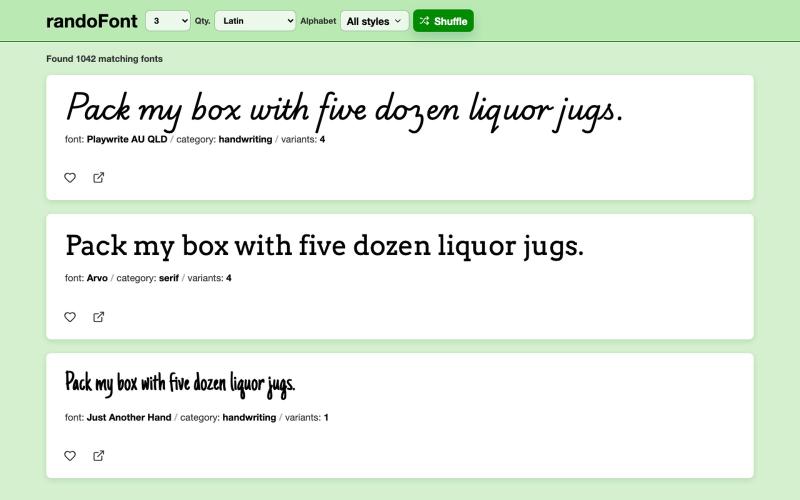
Task: Click the Arvo font name
Action: pos(97,278)
